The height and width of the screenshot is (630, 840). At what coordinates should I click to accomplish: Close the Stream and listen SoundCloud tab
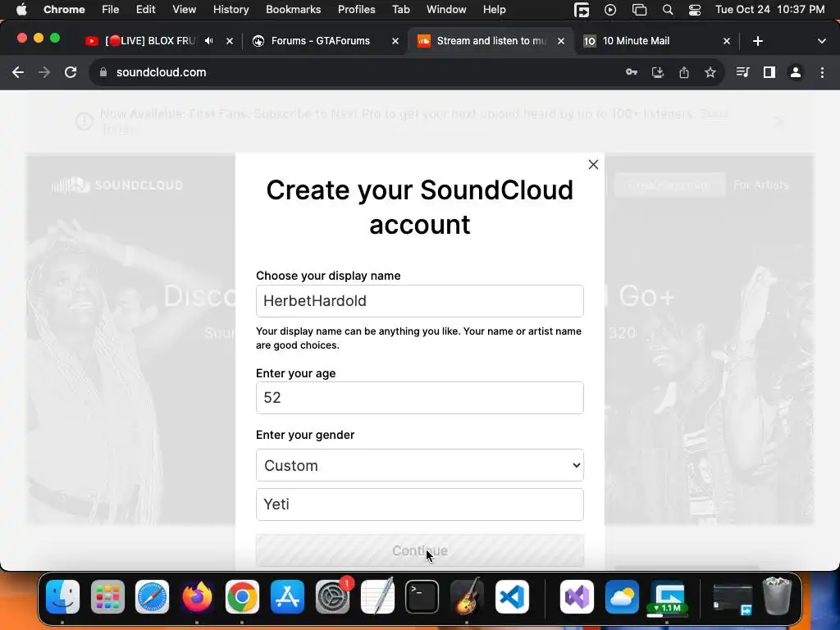[x=561, y=41]
